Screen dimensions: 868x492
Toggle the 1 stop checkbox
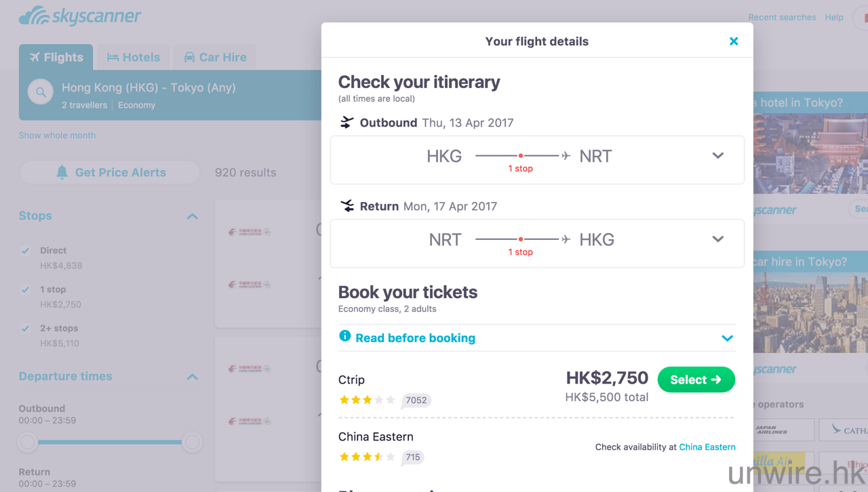26,289
